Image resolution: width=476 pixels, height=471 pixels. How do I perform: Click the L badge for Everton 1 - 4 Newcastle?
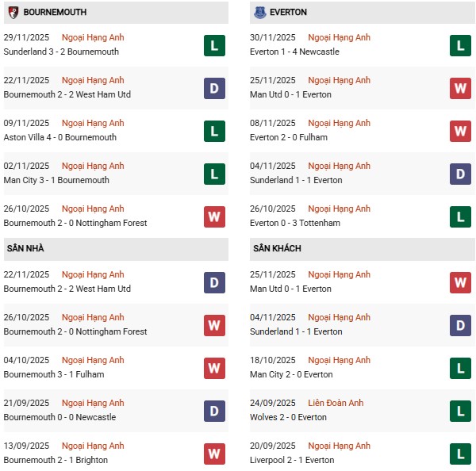(460, 45)
